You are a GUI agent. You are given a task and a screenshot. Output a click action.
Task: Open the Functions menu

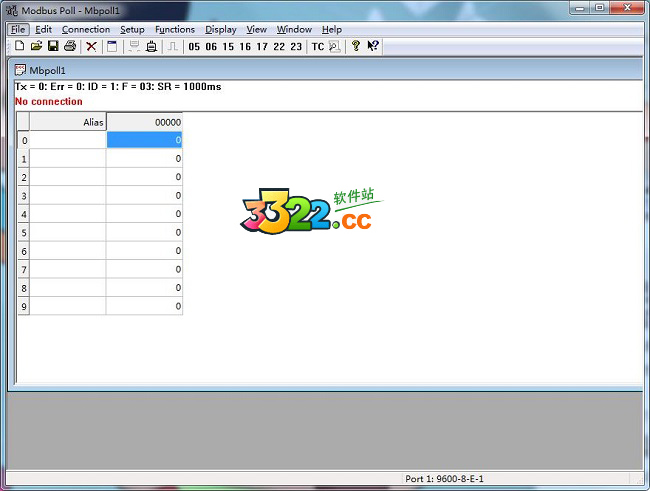click(175, 29)
